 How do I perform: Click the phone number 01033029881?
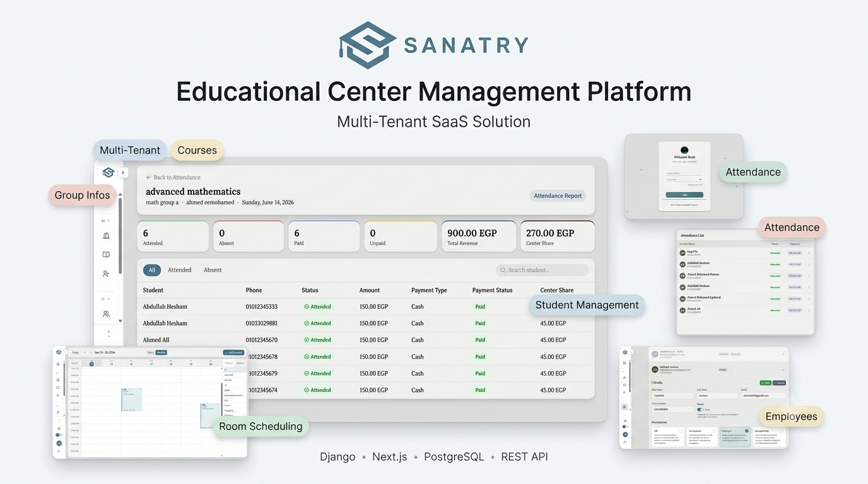(262, 323)
